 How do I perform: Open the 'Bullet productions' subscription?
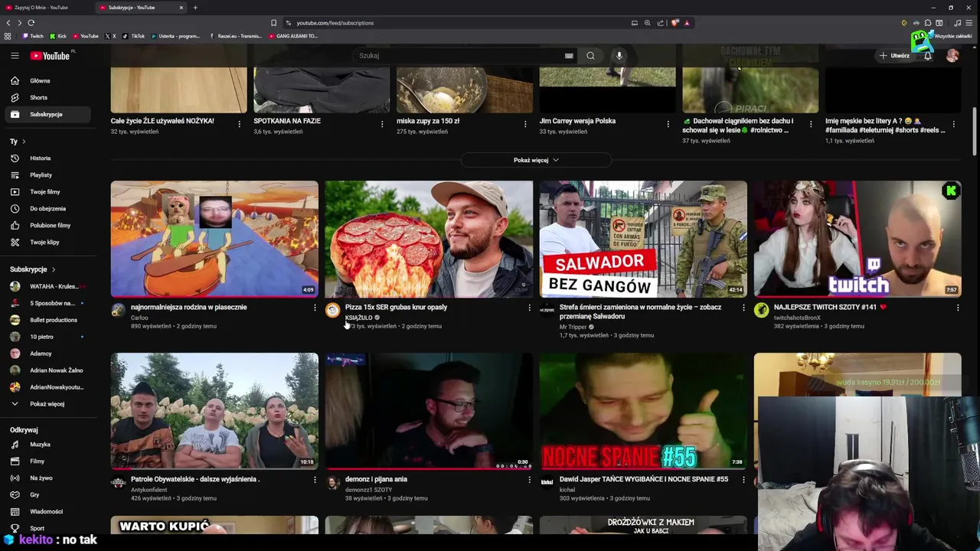pyautogui.click(x=46, y=320)
